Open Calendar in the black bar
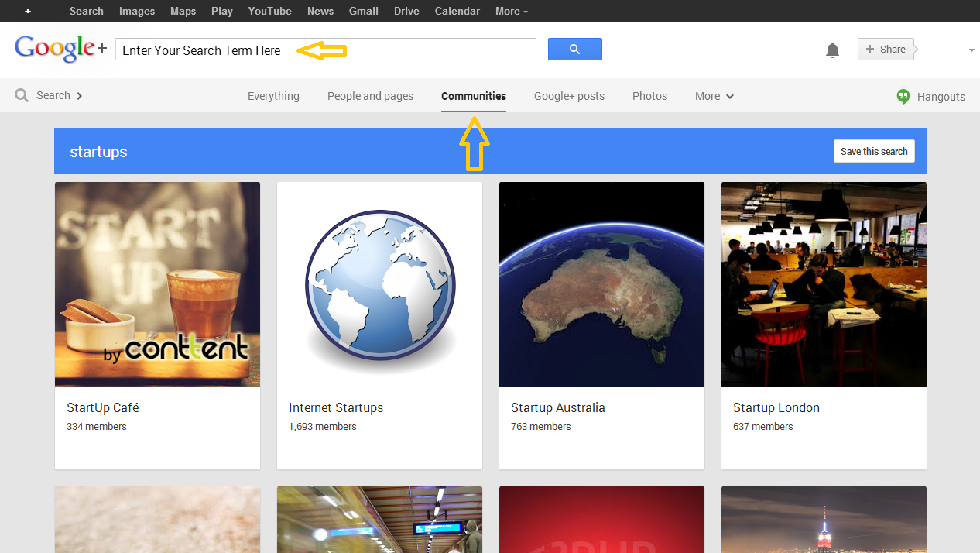Viewport: 980px width, 553px height. click(457, 11)
